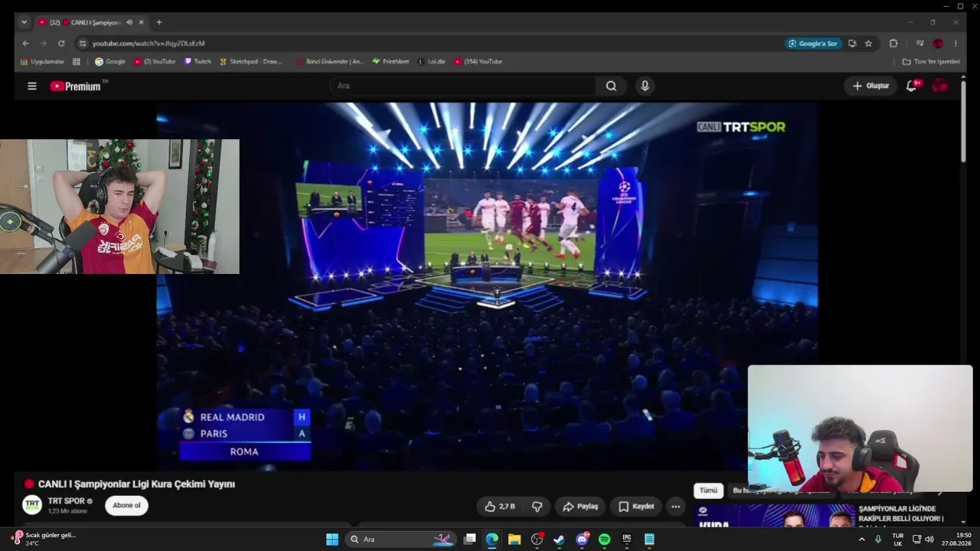Screen dimensions: 980x551
Task: Go back with the browser back arrow
Action: [25, 44]
